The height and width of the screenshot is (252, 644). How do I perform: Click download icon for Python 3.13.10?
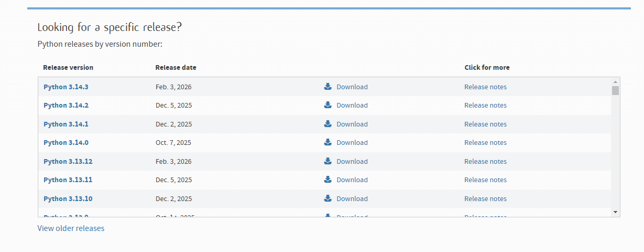point(328,198)
